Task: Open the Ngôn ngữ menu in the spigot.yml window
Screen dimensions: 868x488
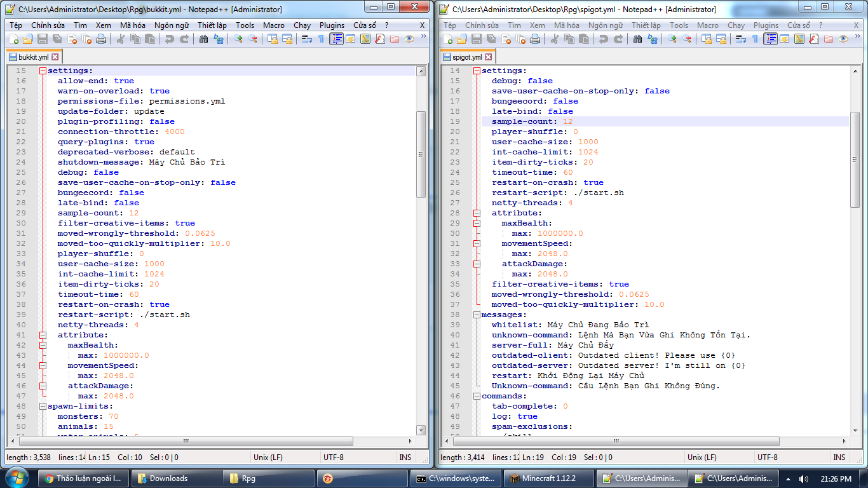Action: coord(605,25)
